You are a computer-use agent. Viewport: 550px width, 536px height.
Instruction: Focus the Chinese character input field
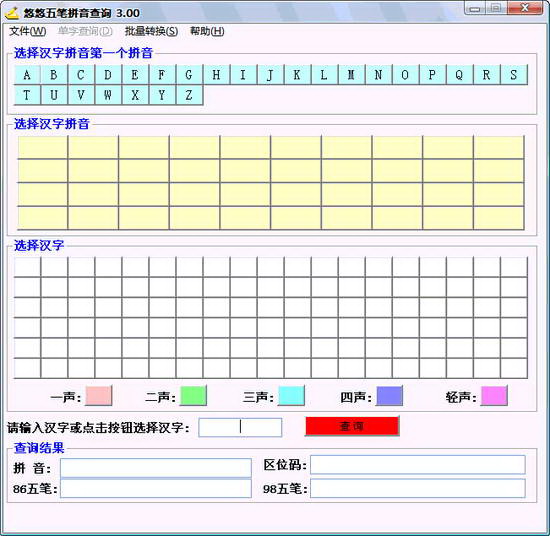coord(240,427)
